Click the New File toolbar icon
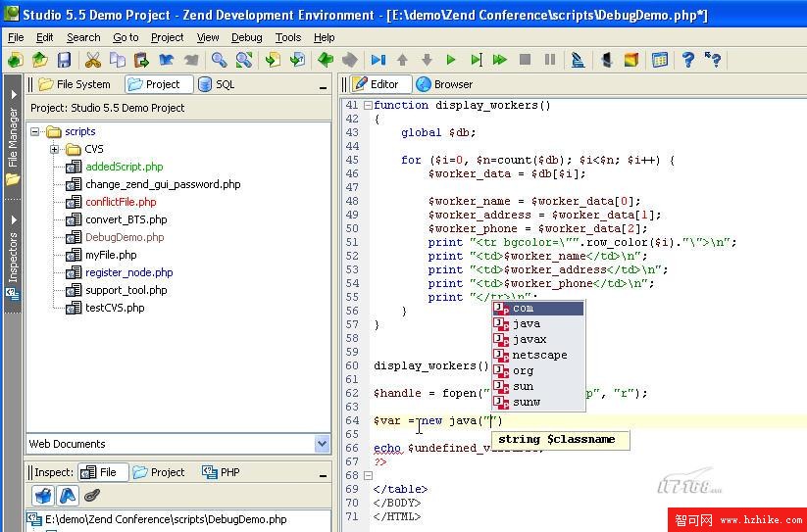This screenshot has width=807, height=532. [x=15, y=60]
